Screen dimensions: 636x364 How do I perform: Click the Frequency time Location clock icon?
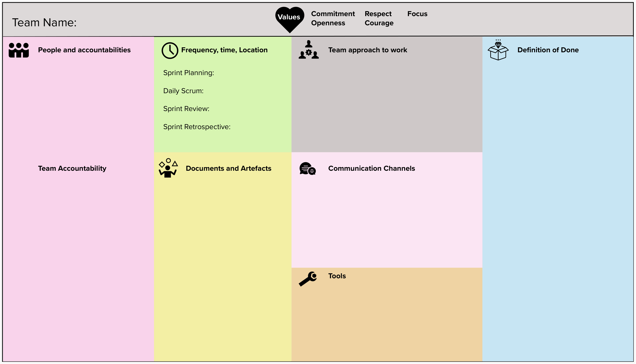(170, 50)
